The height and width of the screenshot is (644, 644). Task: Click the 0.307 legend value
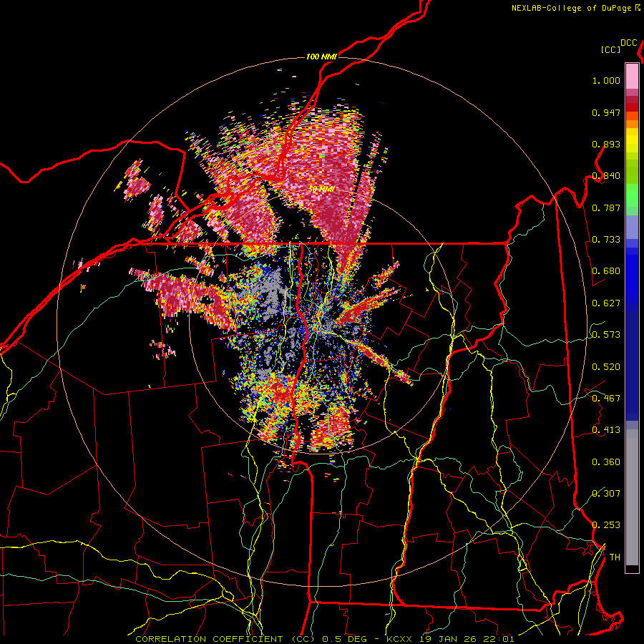coord(606,494)
